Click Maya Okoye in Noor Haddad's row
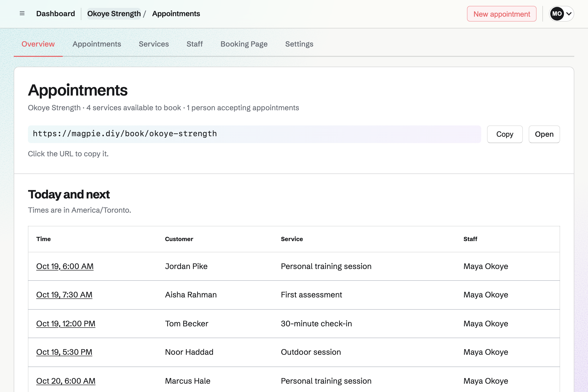This screenshot has width=588, height=392. click(486, 352)
